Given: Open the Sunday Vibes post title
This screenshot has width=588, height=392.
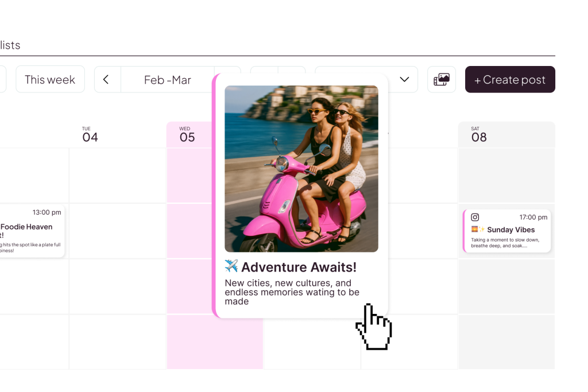Looking at the screenshot, I should (x=510, y=230).
